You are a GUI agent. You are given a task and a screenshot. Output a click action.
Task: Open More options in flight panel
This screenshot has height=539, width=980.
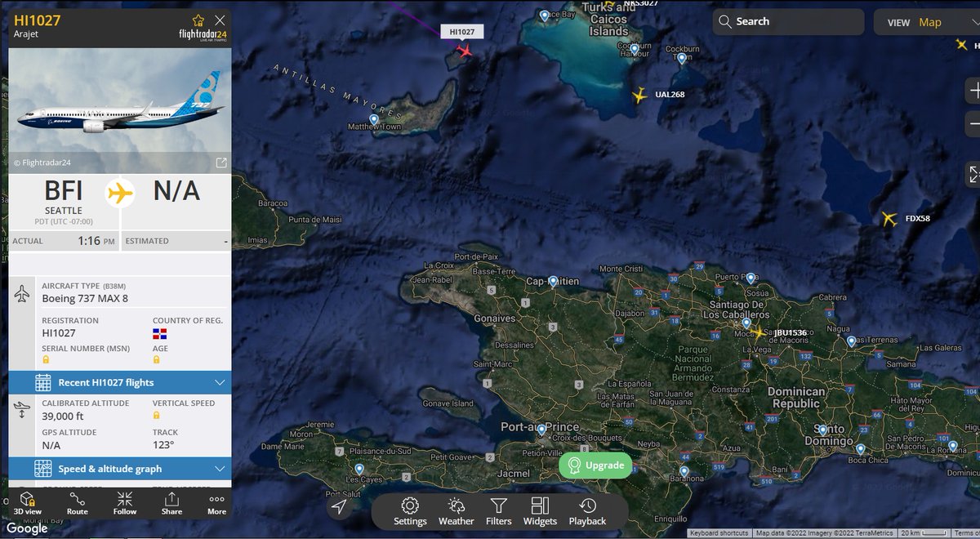pyautogui.click(x=216, y=502)
